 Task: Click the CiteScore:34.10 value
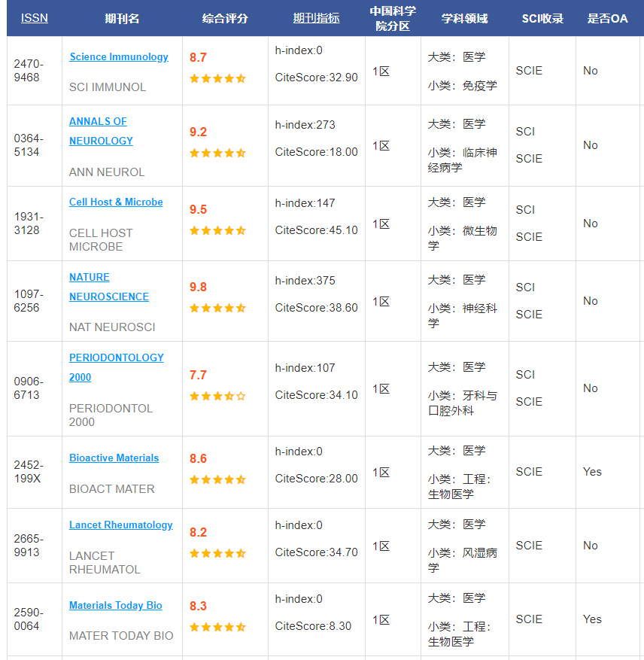317,395
